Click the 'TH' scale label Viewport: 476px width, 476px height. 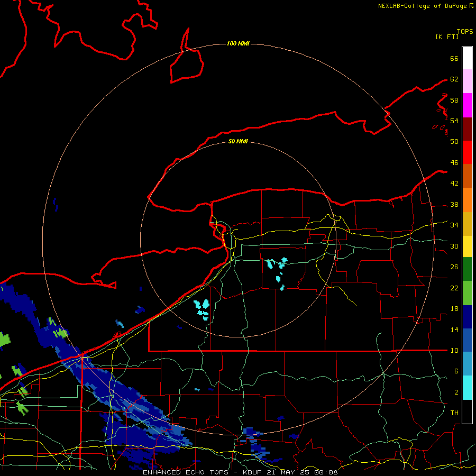tap(454, 413)
